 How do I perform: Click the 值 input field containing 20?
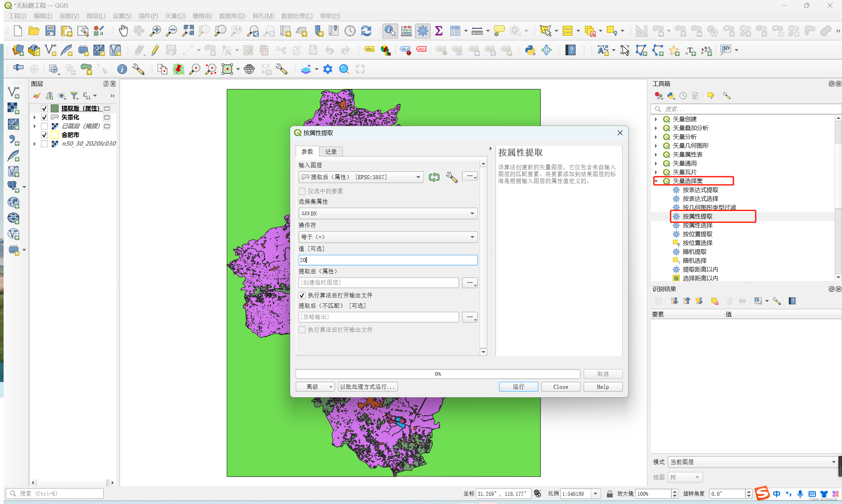click(387, 260)
